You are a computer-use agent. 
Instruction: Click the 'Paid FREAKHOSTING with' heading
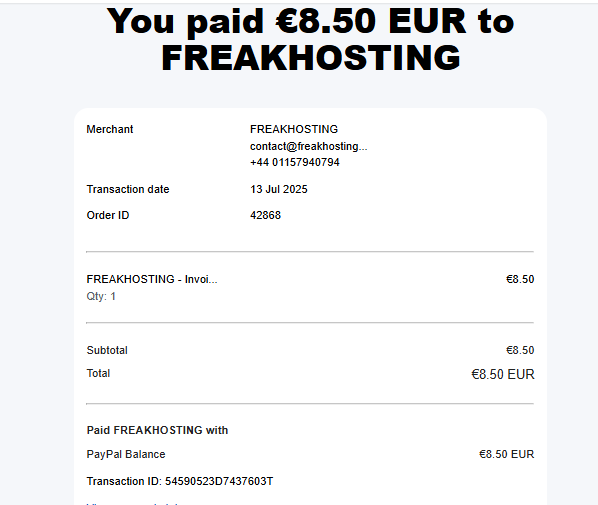pos(157,430)
